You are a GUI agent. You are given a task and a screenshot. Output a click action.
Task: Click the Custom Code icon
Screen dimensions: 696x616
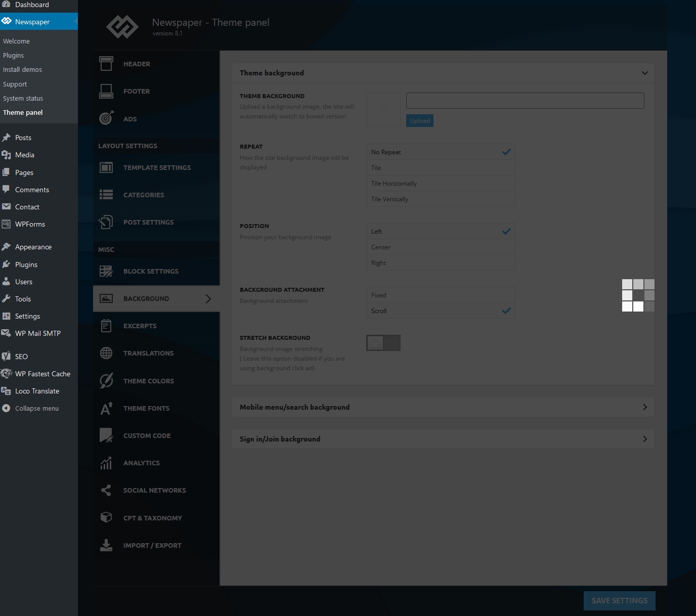(x=106, y=435)
